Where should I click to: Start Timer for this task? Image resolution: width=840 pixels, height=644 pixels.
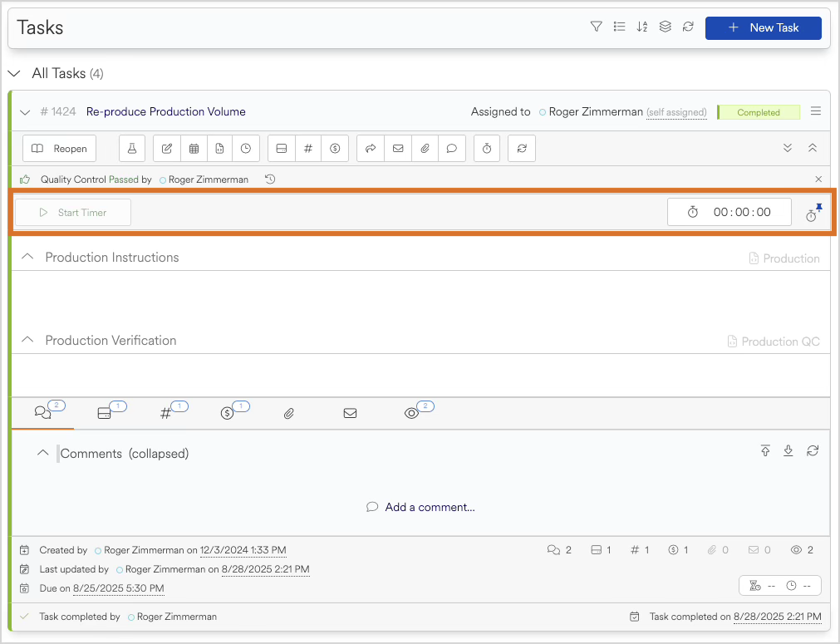[x=73, y=212]
